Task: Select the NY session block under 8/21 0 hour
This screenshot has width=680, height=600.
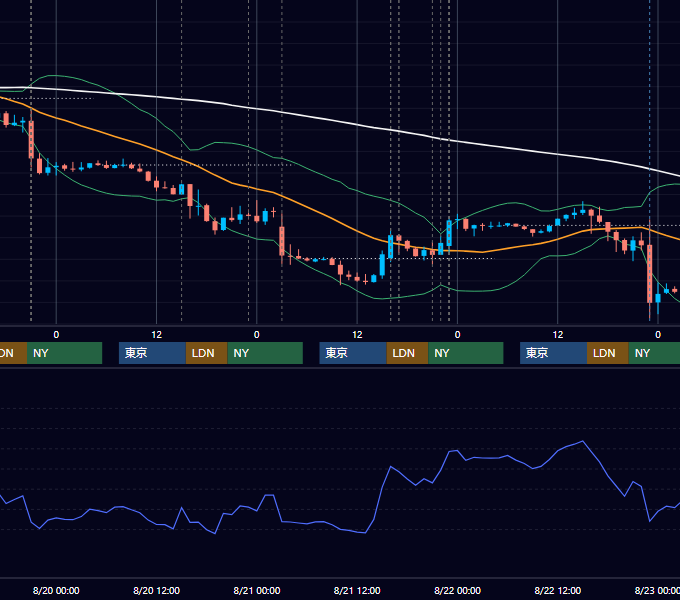Action: click(265, 353)
